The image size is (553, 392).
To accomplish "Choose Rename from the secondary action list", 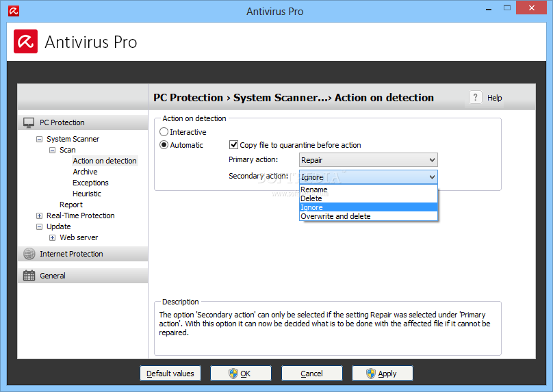I will pos(368,190).
